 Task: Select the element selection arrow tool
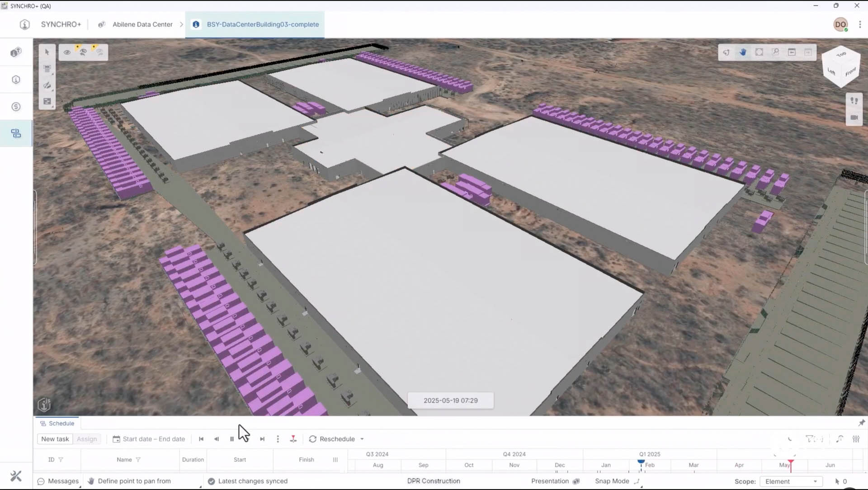tap(47, 52)
